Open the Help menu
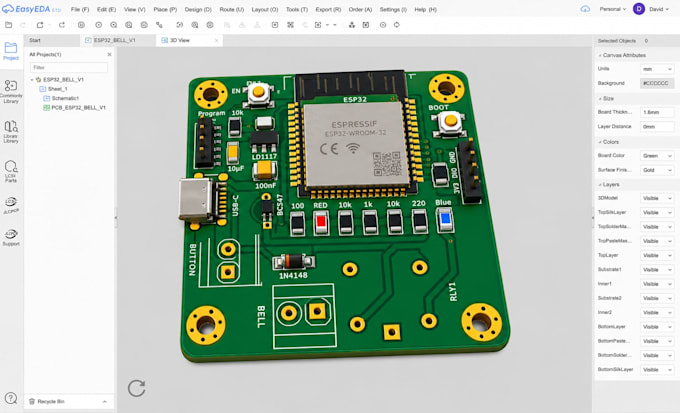This screenshot has width=680, height=413. 425,9
